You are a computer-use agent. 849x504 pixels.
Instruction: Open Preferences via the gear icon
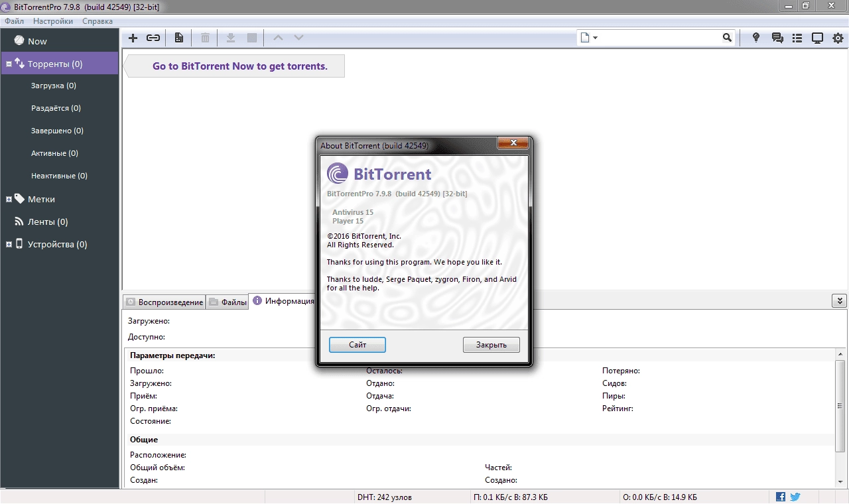click(x=838, y=38)
